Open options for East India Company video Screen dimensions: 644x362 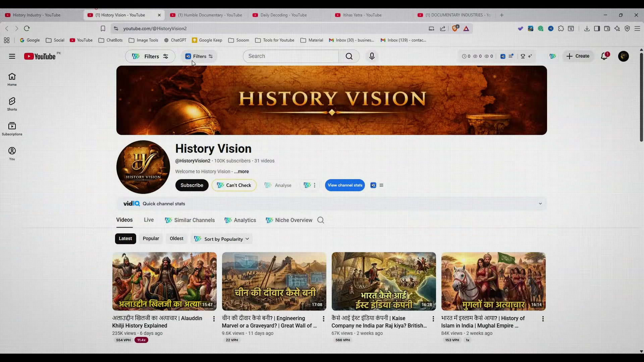433,319
